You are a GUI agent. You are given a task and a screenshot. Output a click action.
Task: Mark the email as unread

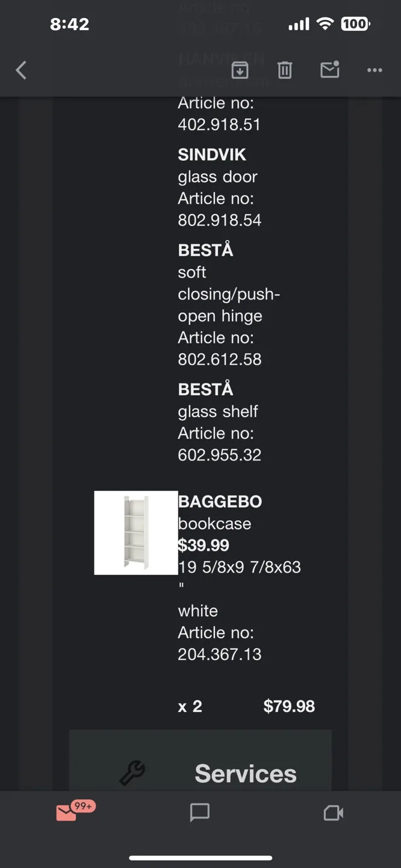[329, 71]
